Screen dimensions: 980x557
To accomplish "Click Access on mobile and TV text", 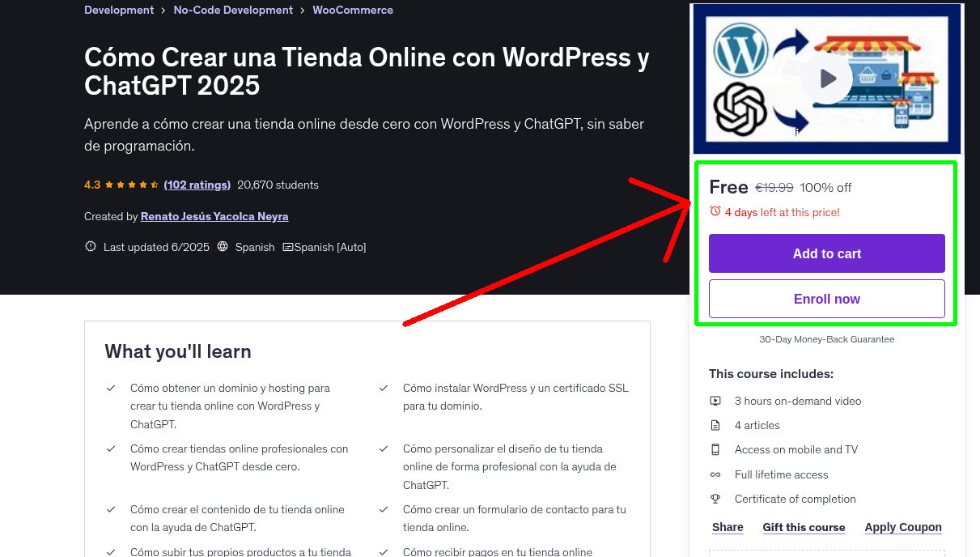I will [x=796, y=449].
